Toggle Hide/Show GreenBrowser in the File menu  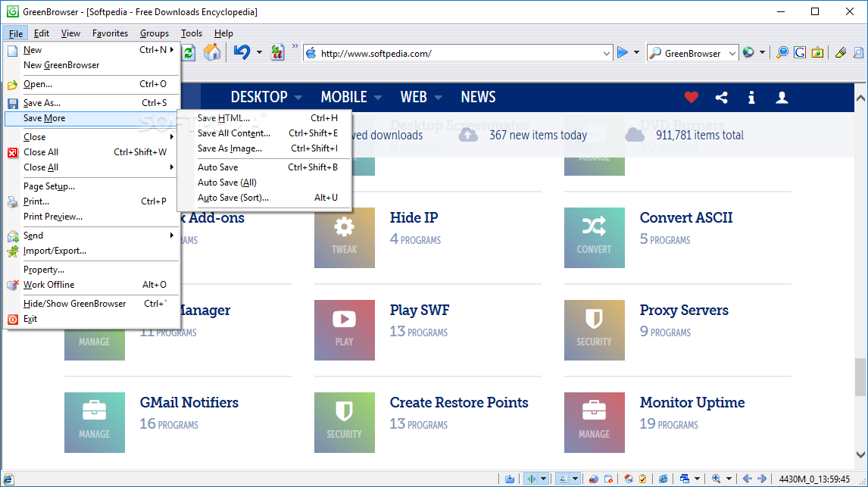point(92,303)
